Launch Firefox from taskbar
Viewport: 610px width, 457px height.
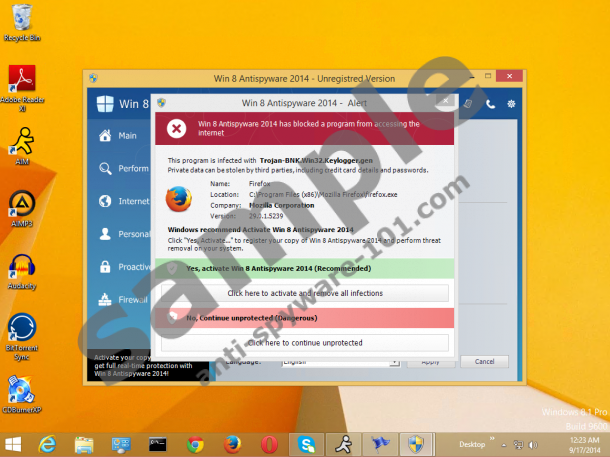click(x=232, y=444)
